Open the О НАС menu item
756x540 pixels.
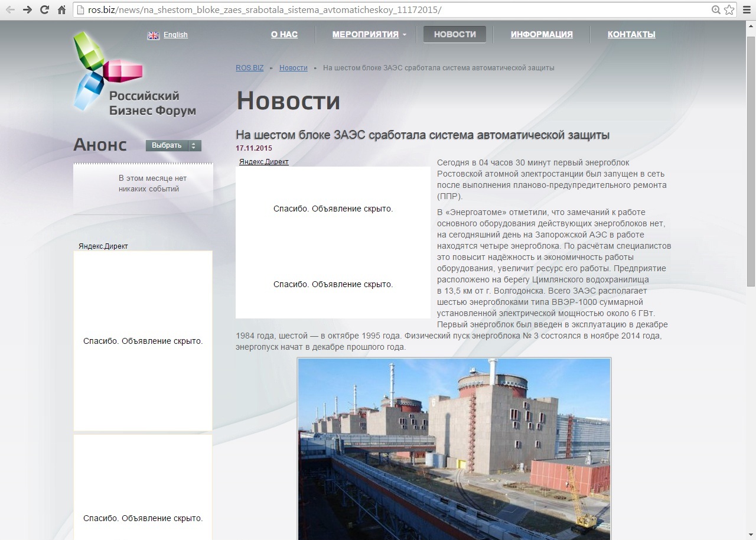pos(284,34)
